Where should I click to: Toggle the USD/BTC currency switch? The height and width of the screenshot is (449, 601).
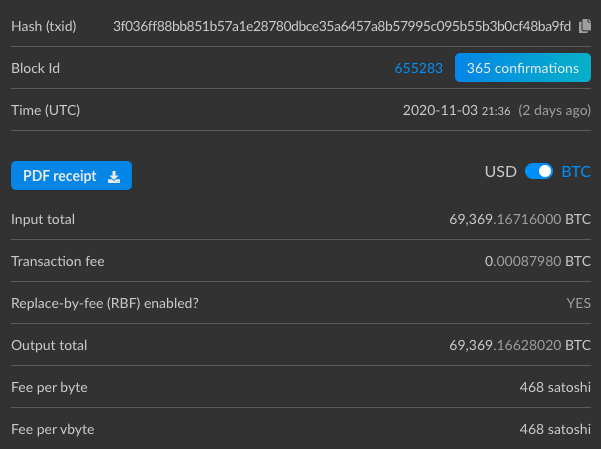[539, 172]
